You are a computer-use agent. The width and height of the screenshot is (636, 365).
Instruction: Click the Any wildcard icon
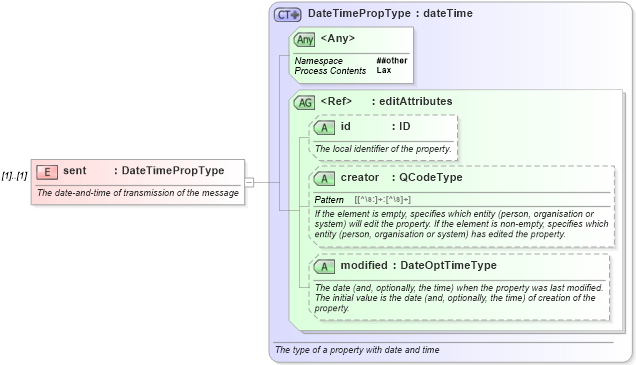[305, 39]
